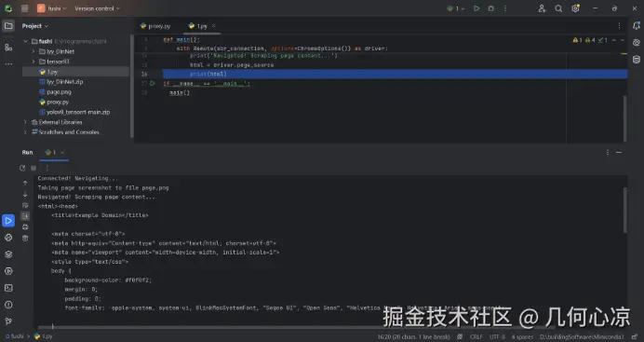Open the AI Assistant spiral icon
The width and height of the screenshot is (644, 342).
637,43
